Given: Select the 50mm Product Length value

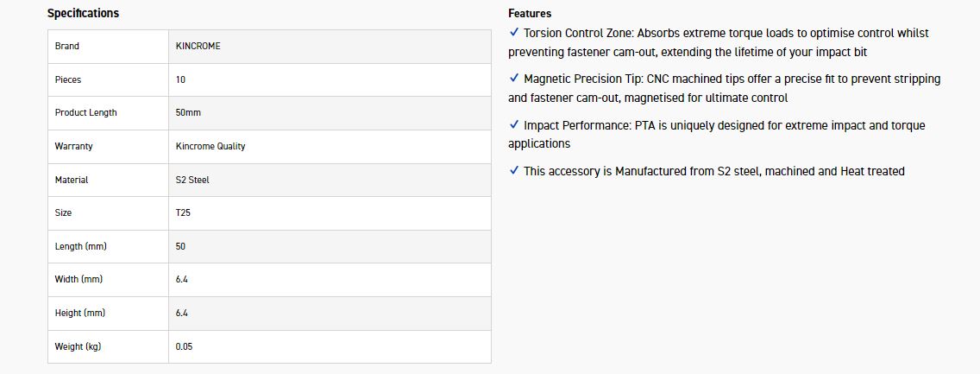Looking at the screenshot, I should click(188, 113).
